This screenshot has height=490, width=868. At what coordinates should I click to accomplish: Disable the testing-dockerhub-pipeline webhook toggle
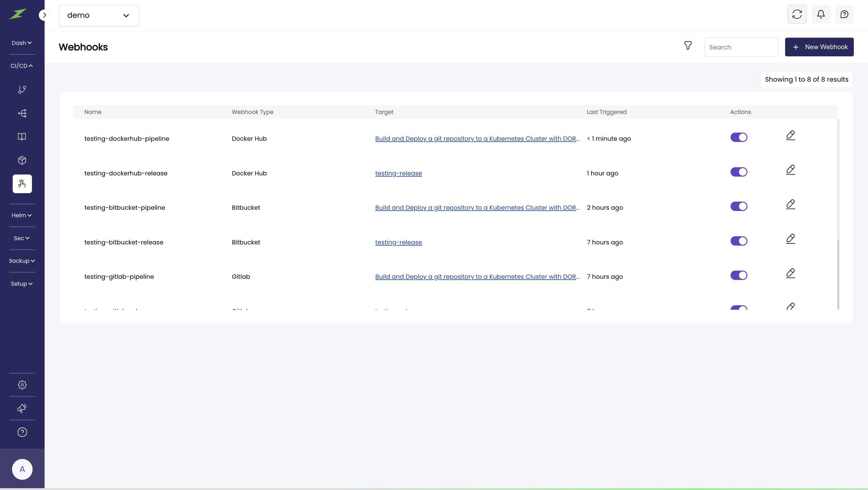click(x=739, y=137)
